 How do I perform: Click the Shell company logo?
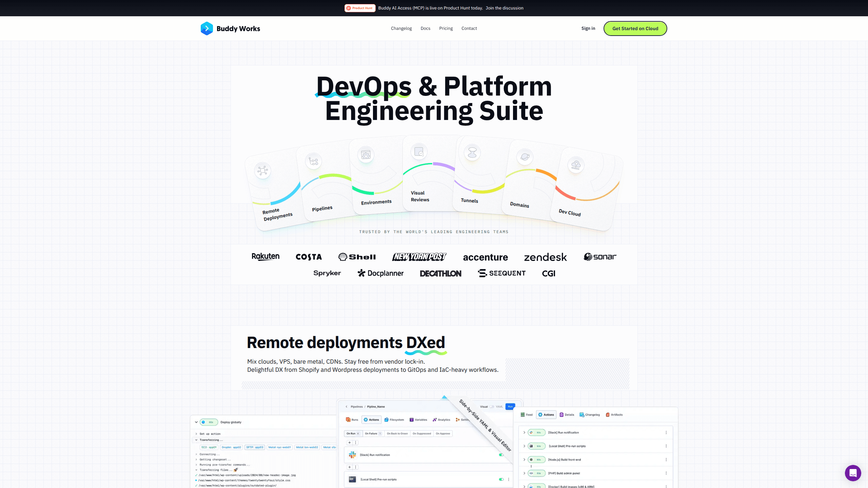[357, 257]
